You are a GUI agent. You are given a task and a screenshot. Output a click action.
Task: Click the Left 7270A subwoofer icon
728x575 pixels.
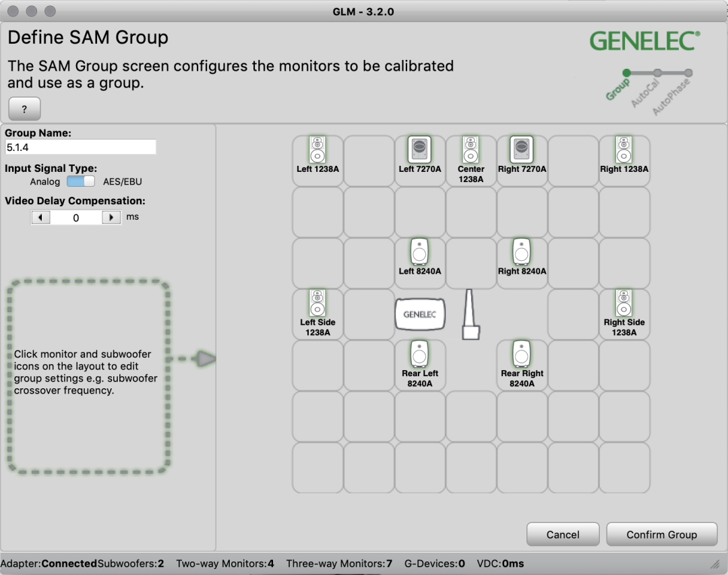click(x=419, y=150)
